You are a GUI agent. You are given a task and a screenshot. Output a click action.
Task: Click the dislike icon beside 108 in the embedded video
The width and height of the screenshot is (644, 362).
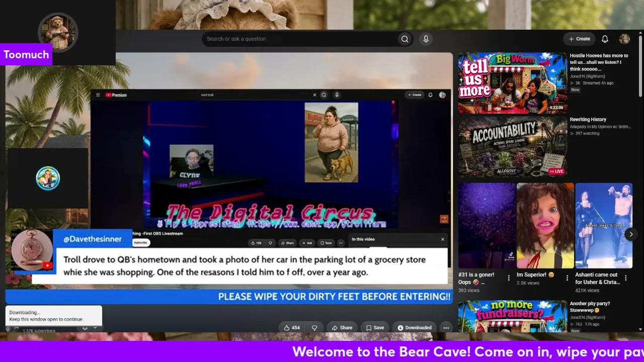270,243
